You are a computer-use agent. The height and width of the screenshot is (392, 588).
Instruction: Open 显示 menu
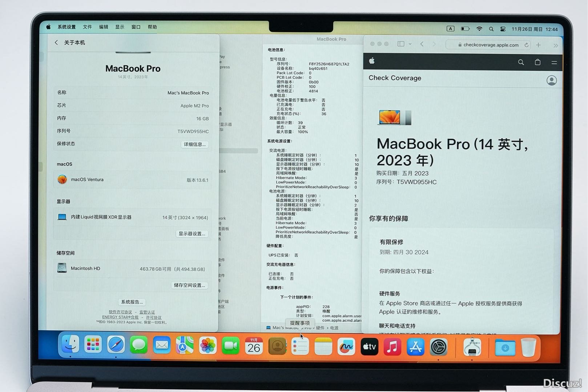click(x=120, y=27)
